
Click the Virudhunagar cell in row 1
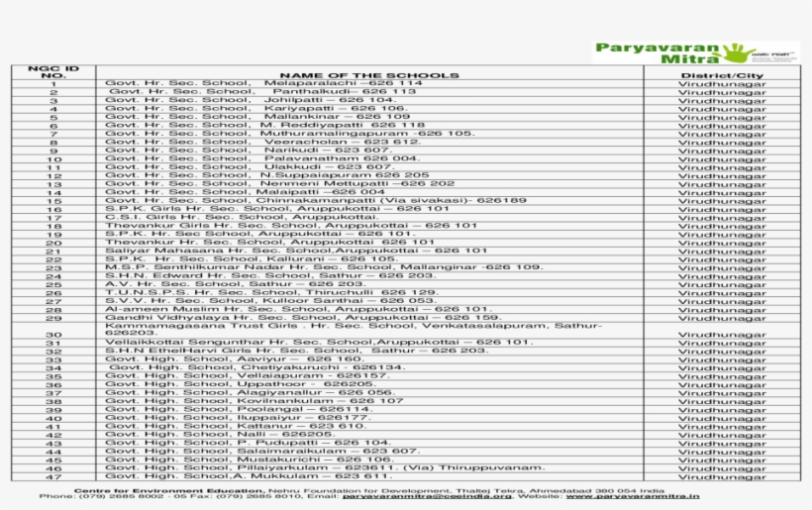(721, 84)
